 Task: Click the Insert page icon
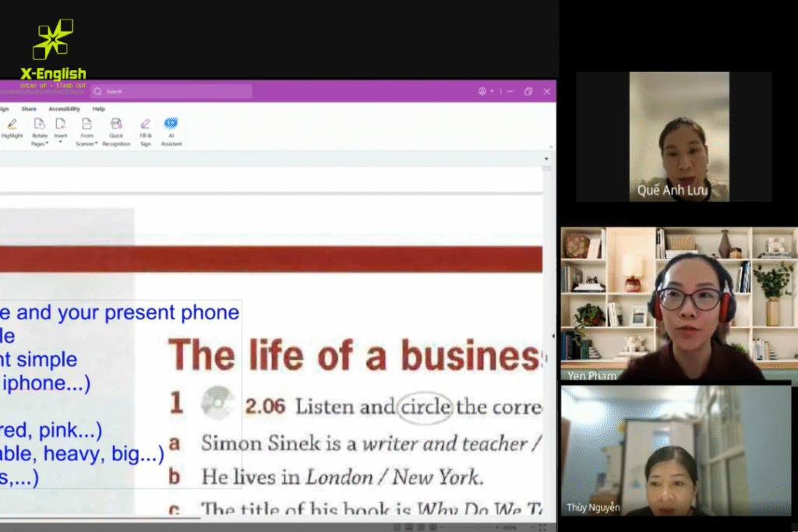pyautogui.click(x=60, y=124)
